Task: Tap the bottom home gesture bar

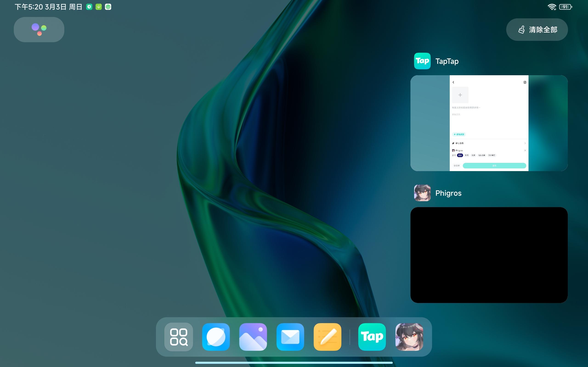Action: point(294,363)
